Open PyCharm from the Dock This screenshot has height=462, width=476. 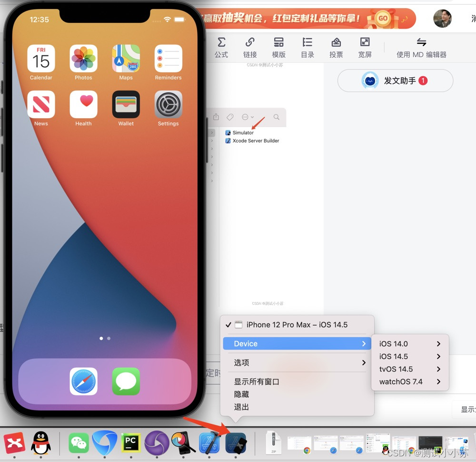tap(131, 443)
